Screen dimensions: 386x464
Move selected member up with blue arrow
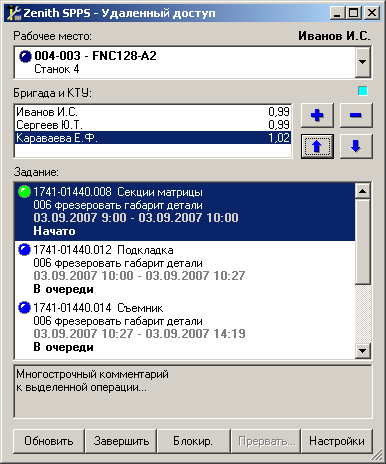(317, 146)
